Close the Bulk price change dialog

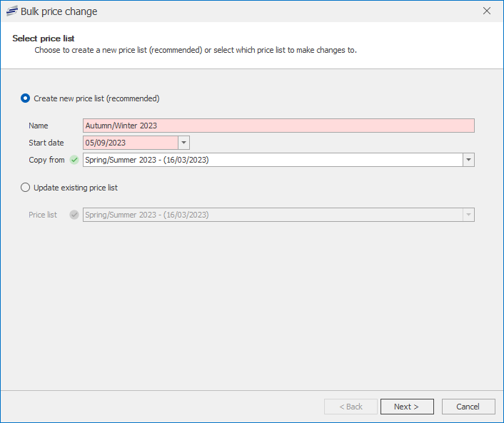(x=487, y=11)
